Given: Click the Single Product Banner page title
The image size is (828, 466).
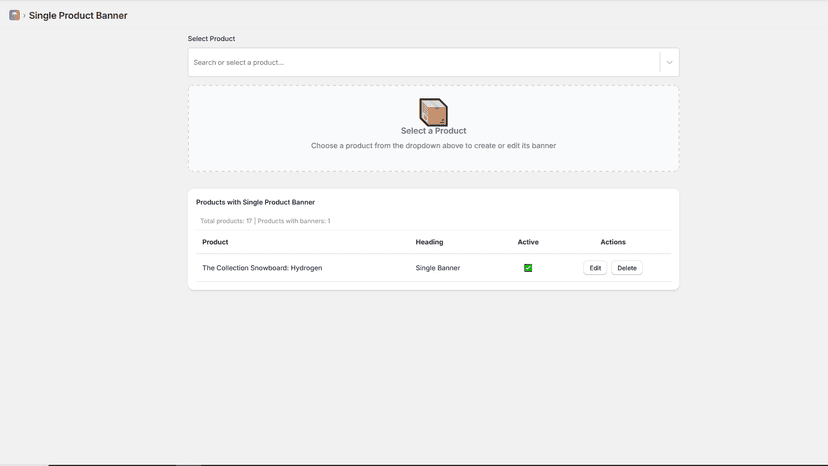Looking at the screenshot, I should (78, 15).
